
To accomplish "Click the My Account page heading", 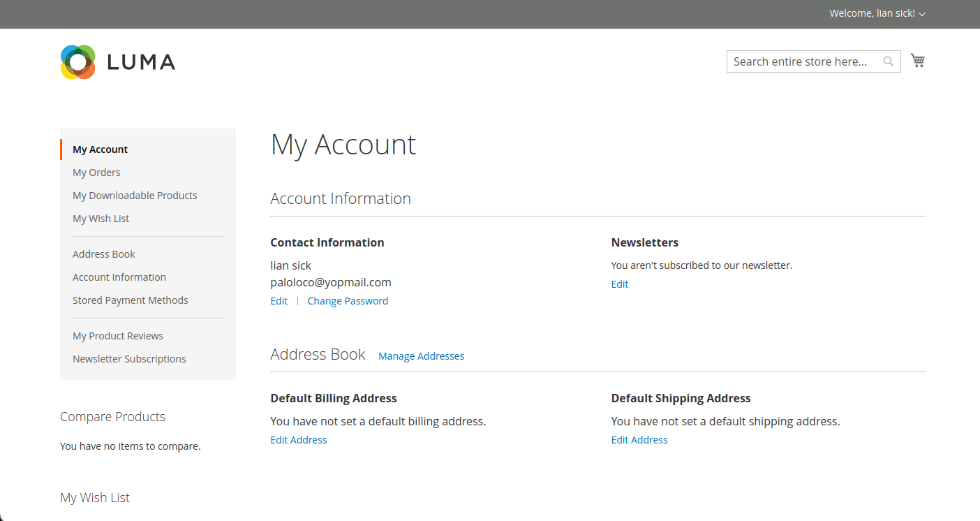I will (343, 145).
